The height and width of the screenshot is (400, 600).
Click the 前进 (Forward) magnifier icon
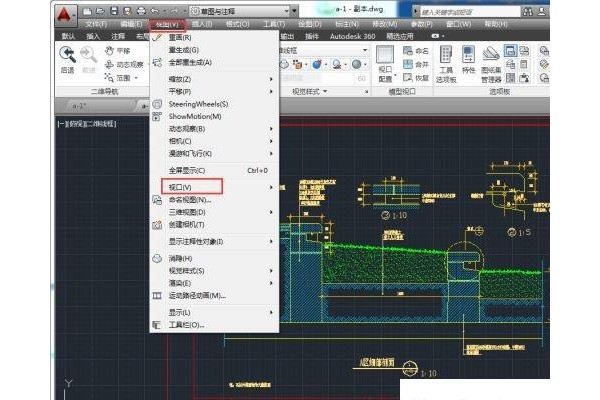click(x=88, y=56)
